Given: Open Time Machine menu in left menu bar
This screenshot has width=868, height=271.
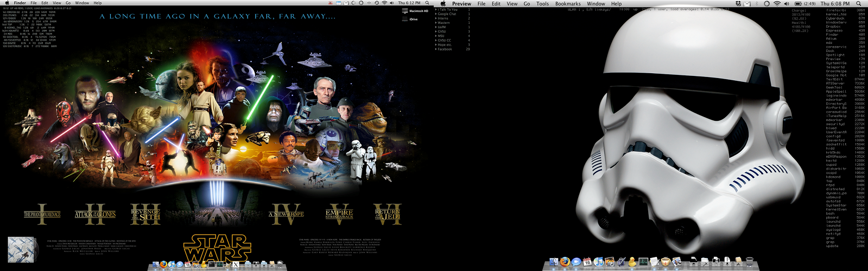Looking at the screenshot, I should click(377, 3).
